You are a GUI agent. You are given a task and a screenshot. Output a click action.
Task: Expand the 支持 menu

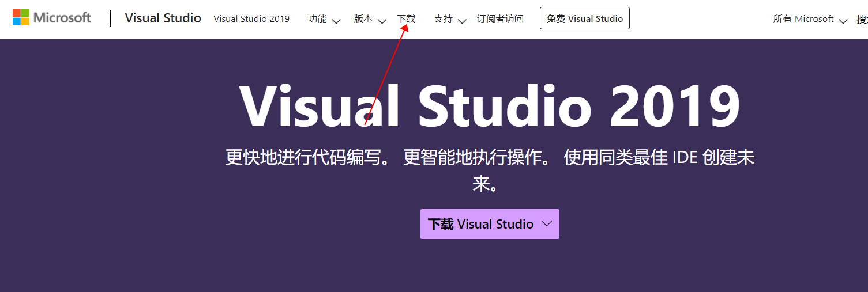click(x=450, y=19)
